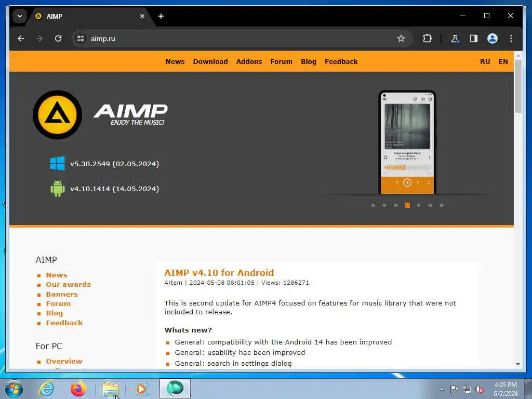This screenshot has width=532, height=399.
Task: Open Android version v4.10.1414 link
Action: [114, 189]
